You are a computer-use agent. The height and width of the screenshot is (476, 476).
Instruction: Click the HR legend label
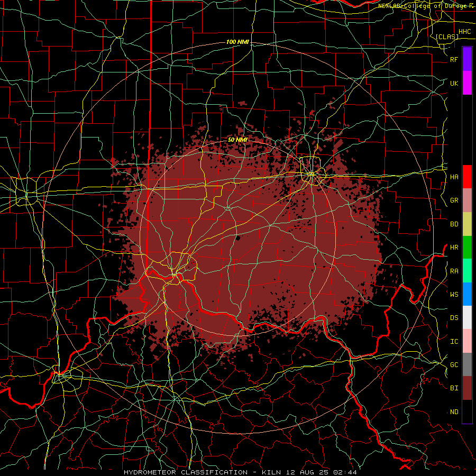click(x=454, y=248)
